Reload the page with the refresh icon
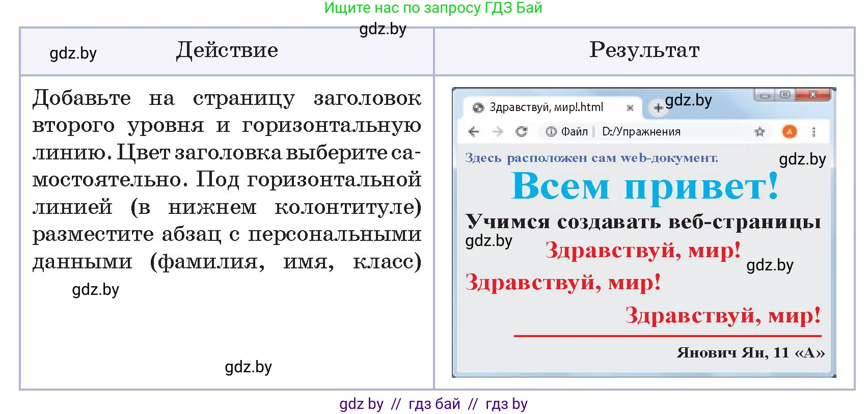The image size is (868, 414). pos(521,132)
